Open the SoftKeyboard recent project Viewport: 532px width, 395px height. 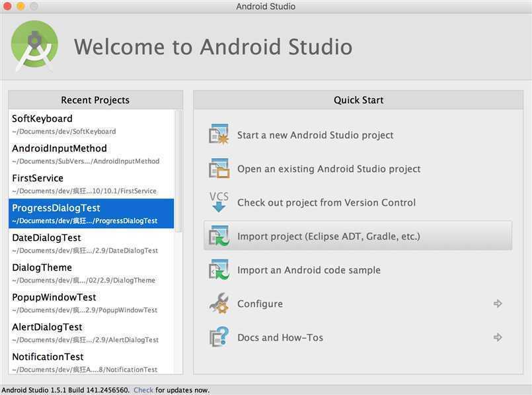tap(92, 124)
